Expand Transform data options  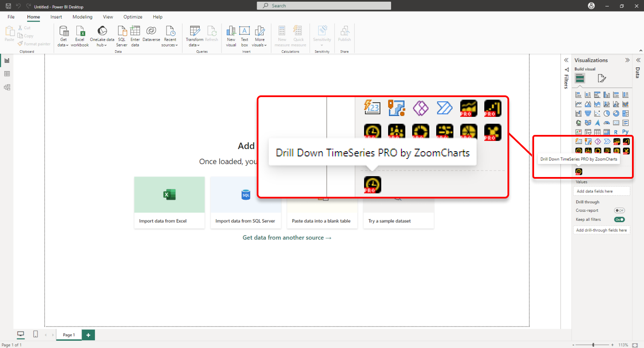pyautogui.click(x=194, y=36)
